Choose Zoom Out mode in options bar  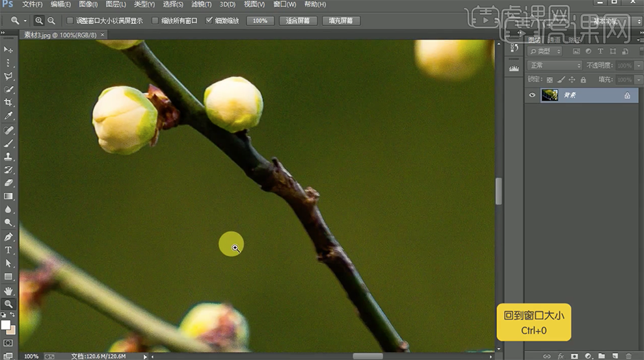(51, 21)
